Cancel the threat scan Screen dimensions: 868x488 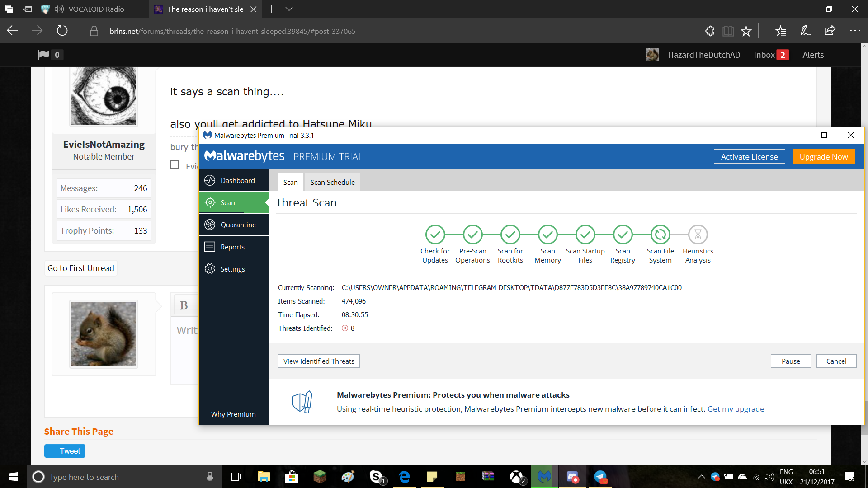pyautogui.click(x=836, y=361)
